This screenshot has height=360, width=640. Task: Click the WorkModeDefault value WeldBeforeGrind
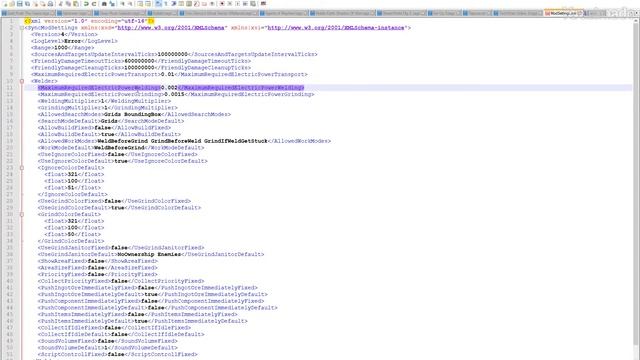pos(119,148)
